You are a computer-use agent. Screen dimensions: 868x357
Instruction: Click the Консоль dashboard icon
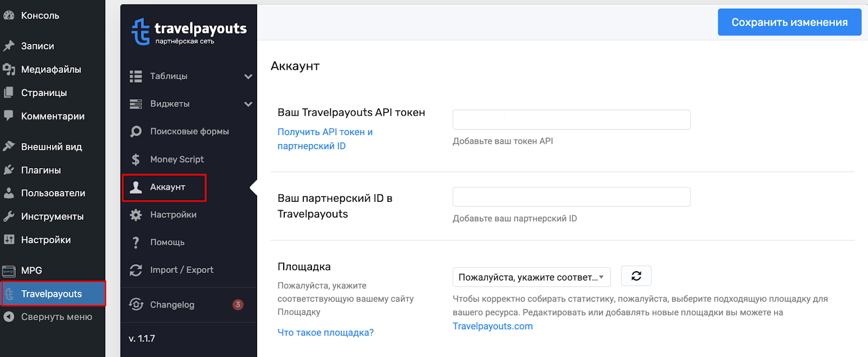(x=9, y=16)
